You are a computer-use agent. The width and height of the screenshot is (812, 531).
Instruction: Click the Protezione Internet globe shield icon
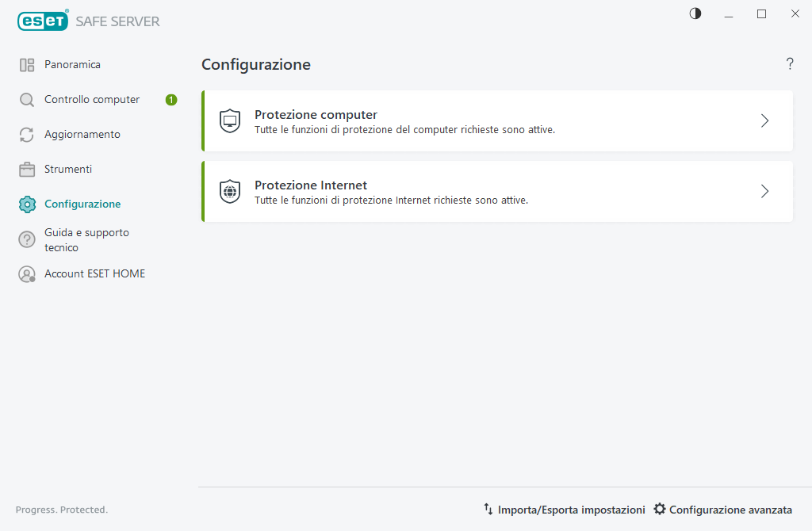(x=230, y=192)
